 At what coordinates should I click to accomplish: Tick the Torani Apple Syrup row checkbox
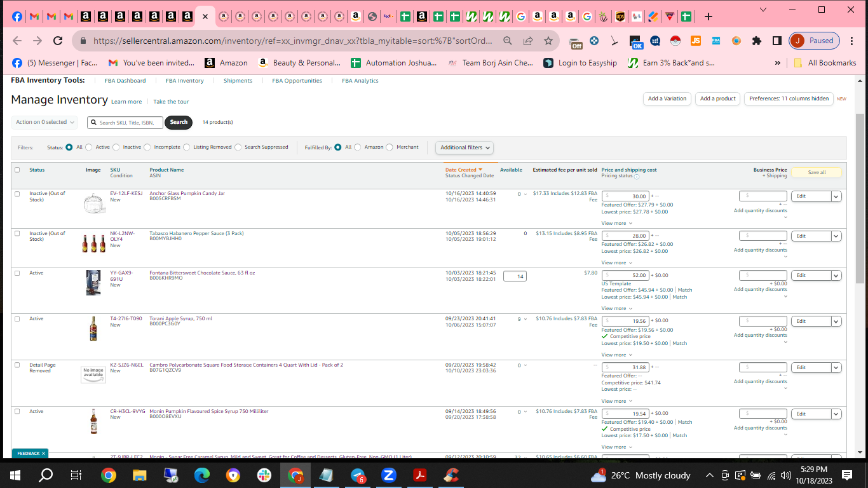tap(17, 319)
